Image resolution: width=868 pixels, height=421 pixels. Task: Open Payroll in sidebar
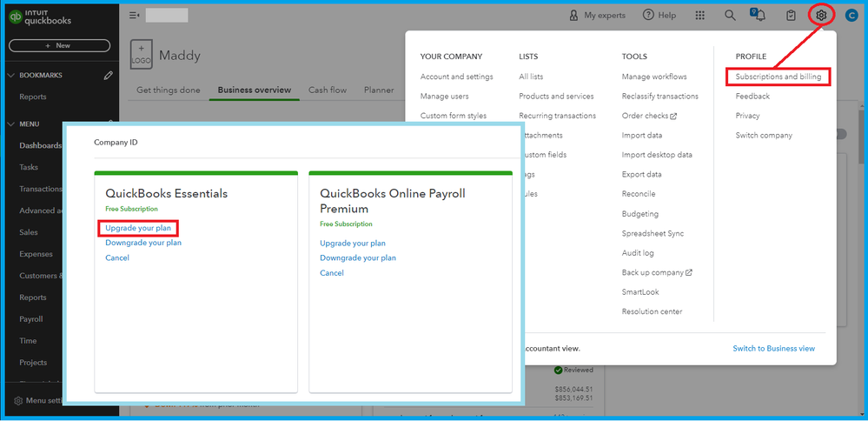point(31,319)
